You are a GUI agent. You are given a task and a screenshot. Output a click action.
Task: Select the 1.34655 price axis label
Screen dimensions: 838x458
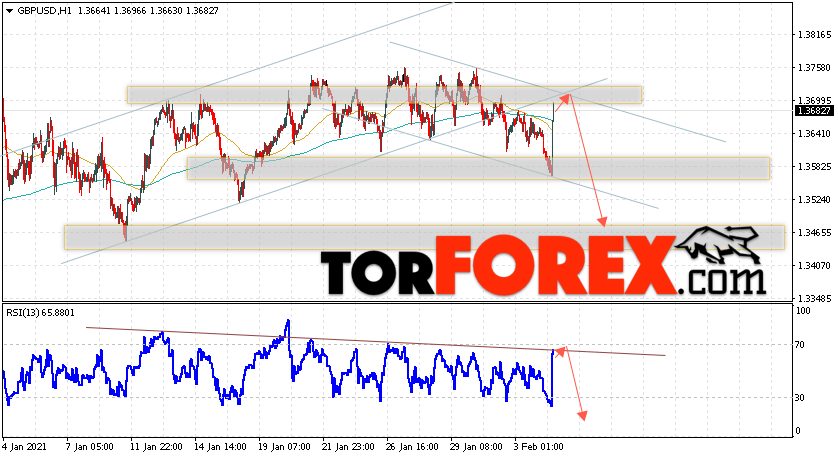(814, 232)
